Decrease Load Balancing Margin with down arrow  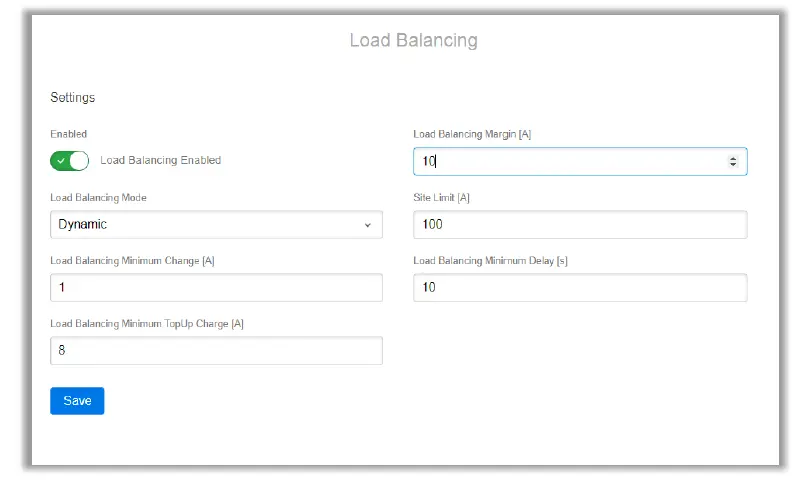point(733,165)
